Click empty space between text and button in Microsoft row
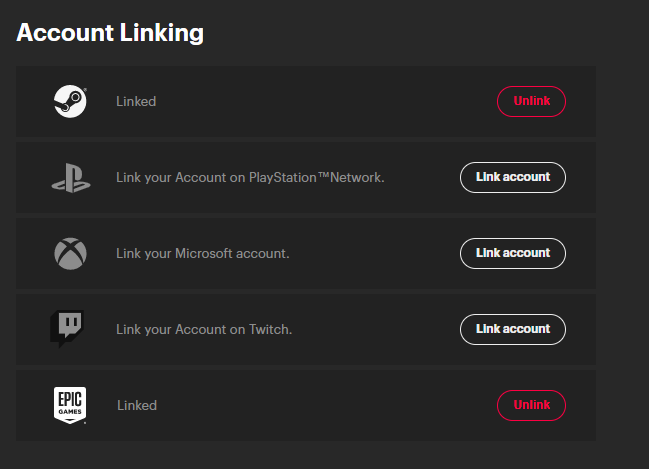The image size is (649, 469). pyautogui.click(x=375, y=254)
